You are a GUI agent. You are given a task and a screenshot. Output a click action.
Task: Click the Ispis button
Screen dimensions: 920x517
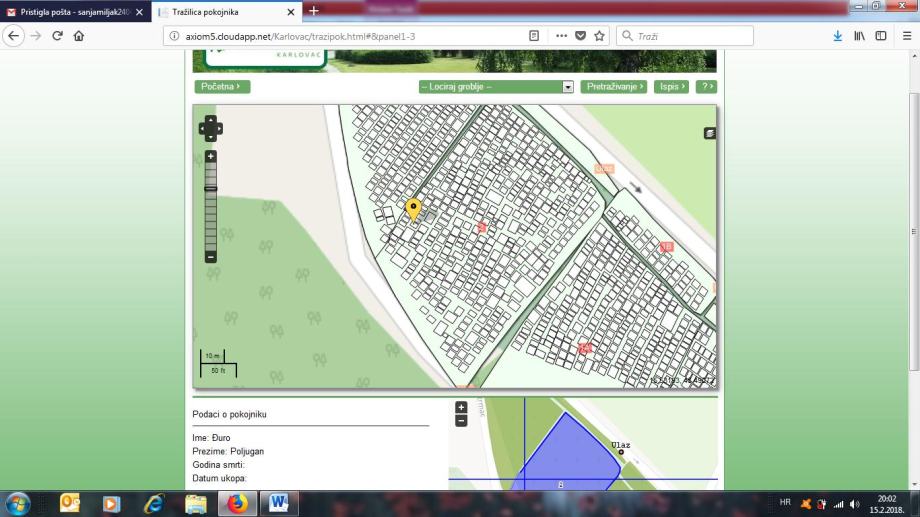pyautogui.click(x=671, y=86)
